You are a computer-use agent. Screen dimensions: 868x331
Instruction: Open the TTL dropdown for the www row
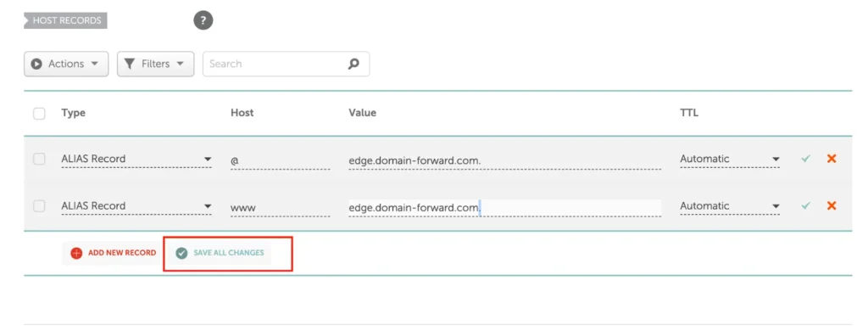pos(730,207)
